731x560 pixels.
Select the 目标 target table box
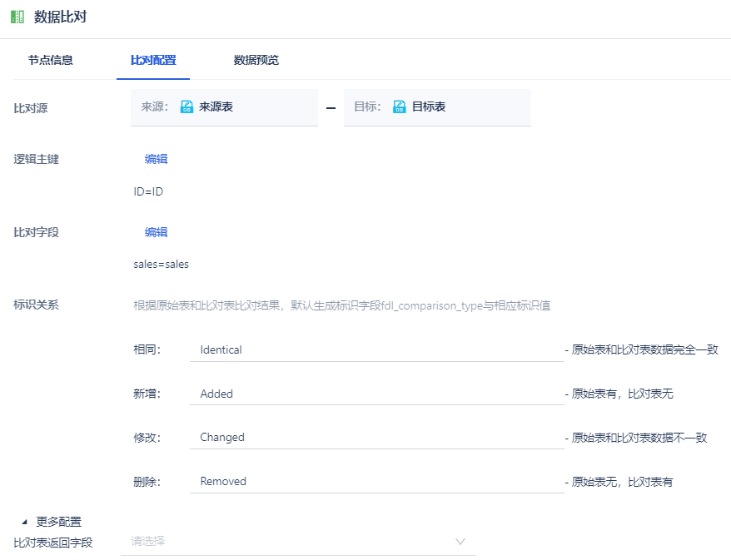(x=437, y=107)
